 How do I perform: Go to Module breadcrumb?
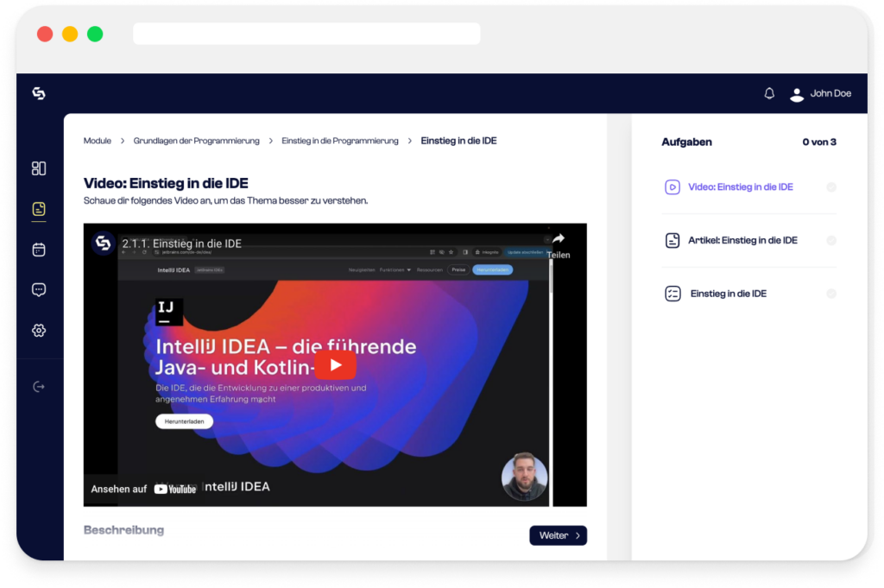[x=97, y=141]
